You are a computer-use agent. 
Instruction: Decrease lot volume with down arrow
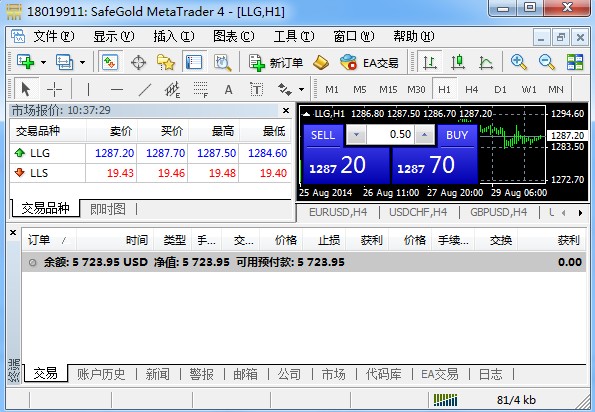pos(356,134)
